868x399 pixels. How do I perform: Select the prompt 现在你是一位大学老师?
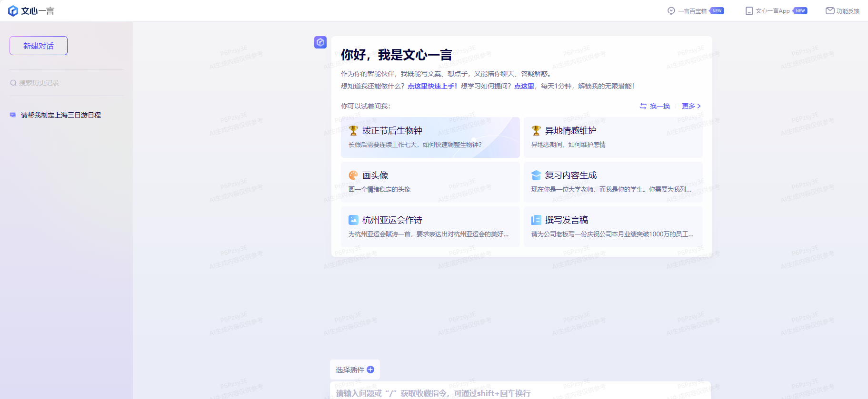[x=611, y=189]
